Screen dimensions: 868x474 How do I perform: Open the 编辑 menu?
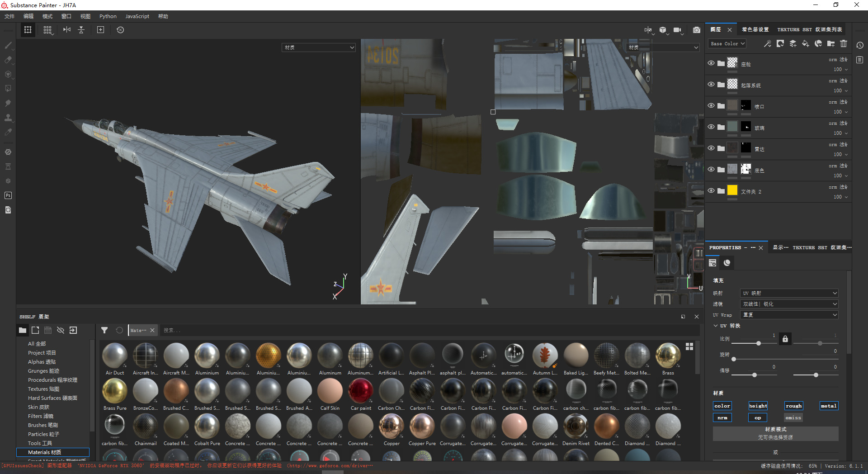(28, 16)
